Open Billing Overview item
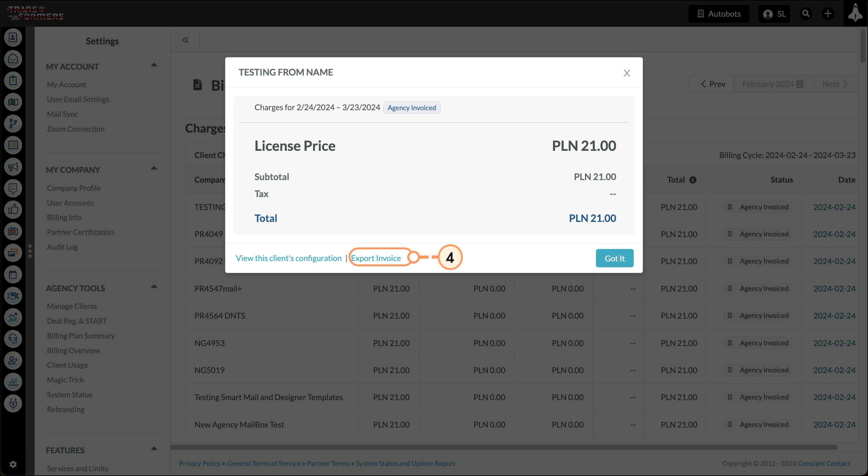The height and width of the screenshot is (476, 868). click(74, 351)
